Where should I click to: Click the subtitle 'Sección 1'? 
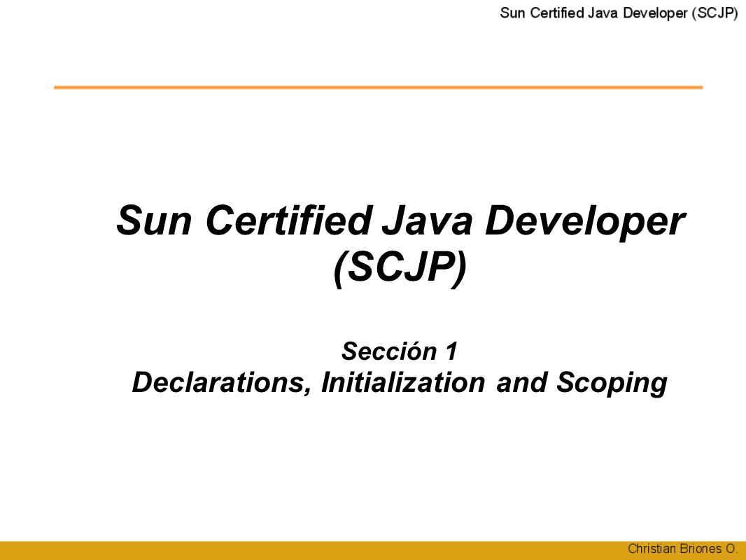click(400, 351)
